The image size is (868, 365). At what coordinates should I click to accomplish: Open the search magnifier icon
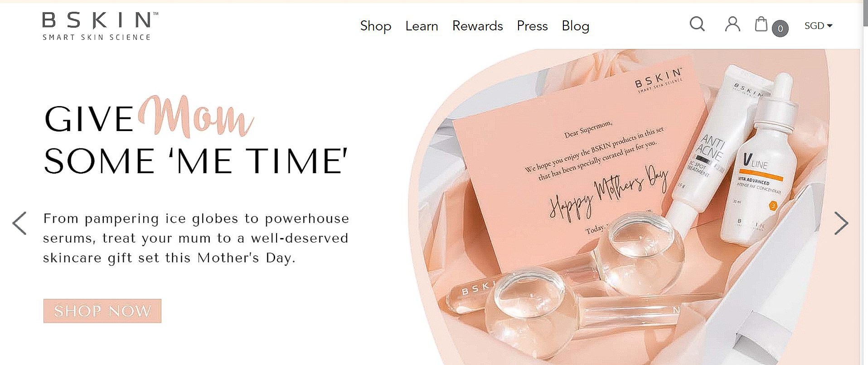[x=697, y=24]
